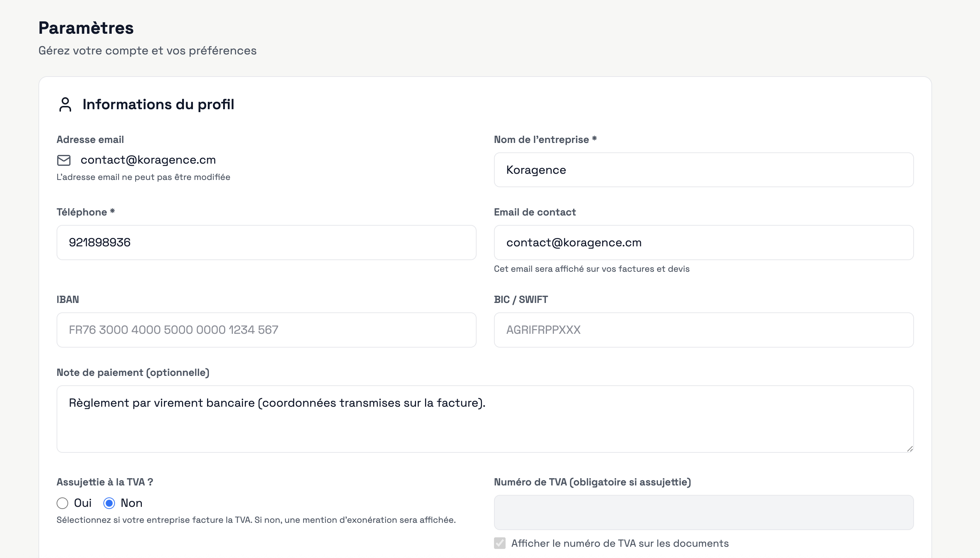The image size is (980, 558).
Task: Click the Informations du profil section title
Action: 158,104
